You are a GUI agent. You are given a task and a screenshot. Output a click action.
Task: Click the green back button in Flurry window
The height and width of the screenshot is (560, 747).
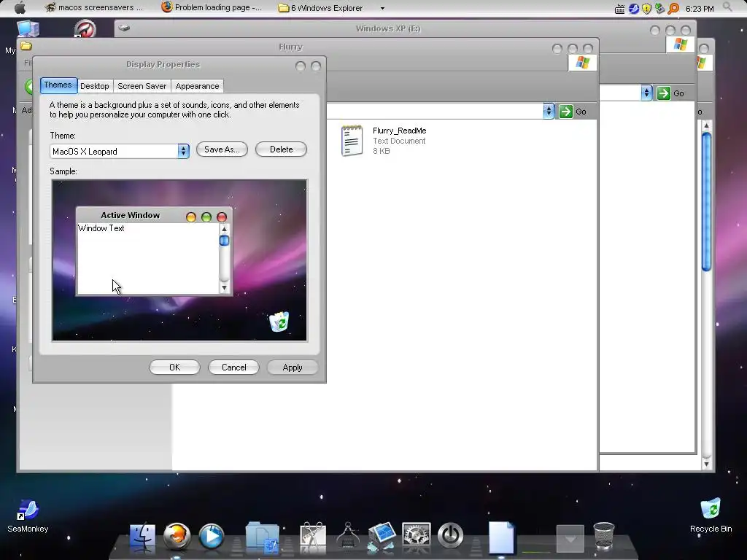pos(28,87)
